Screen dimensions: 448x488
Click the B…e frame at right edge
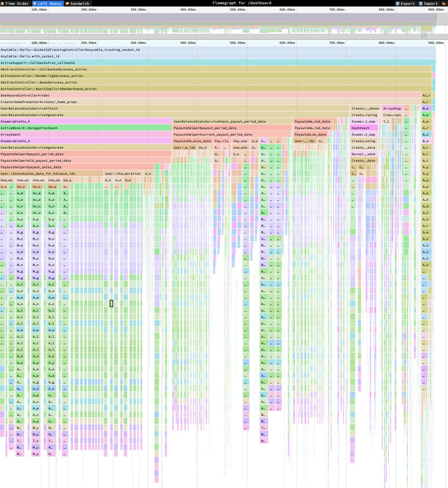[426, 141]
